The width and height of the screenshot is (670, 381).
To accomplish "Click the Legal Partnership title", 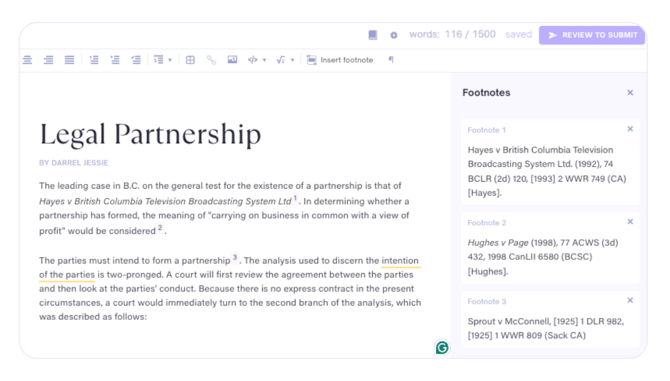I will (x=150, y=135).
